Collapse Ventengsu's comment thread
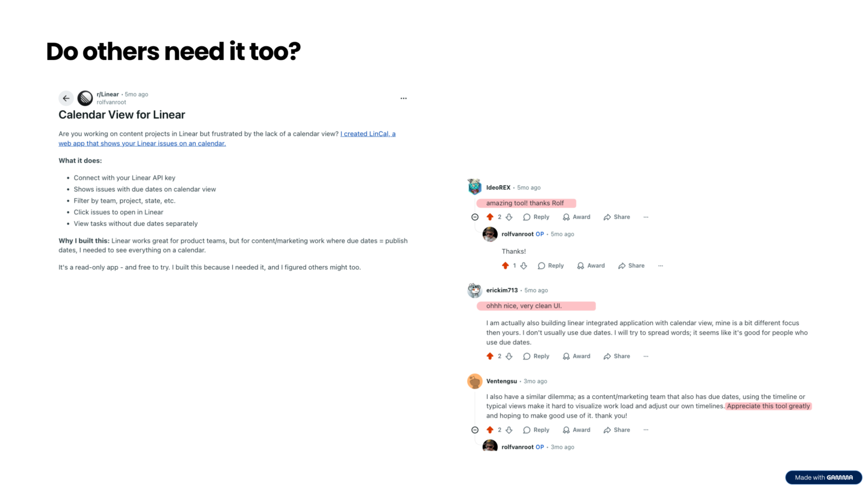 coord(475,430)
